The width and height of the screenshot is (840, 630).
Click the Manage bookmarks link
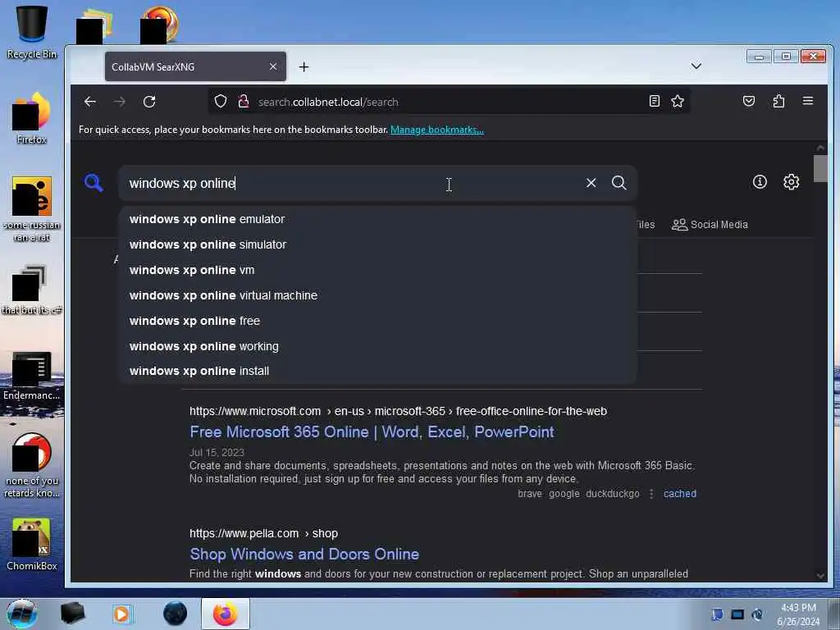click(437, 130)
